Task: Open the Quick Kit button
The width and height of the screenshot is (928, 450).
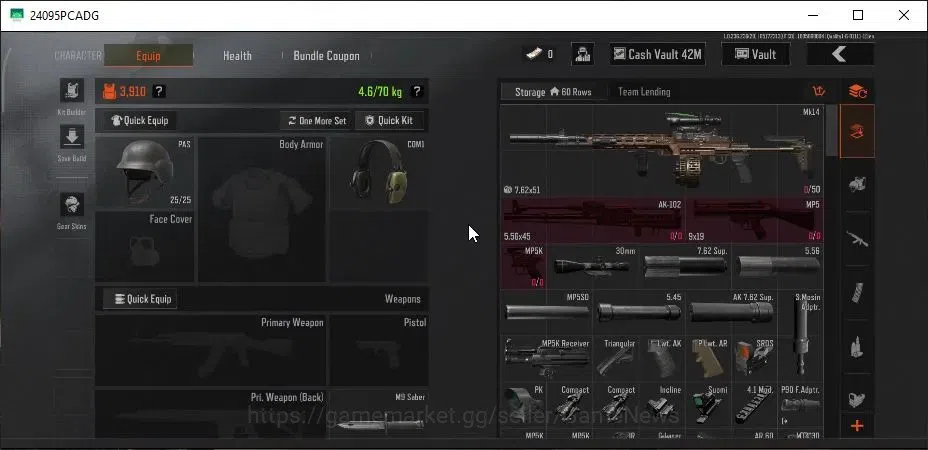Action: tap(389, 121)
